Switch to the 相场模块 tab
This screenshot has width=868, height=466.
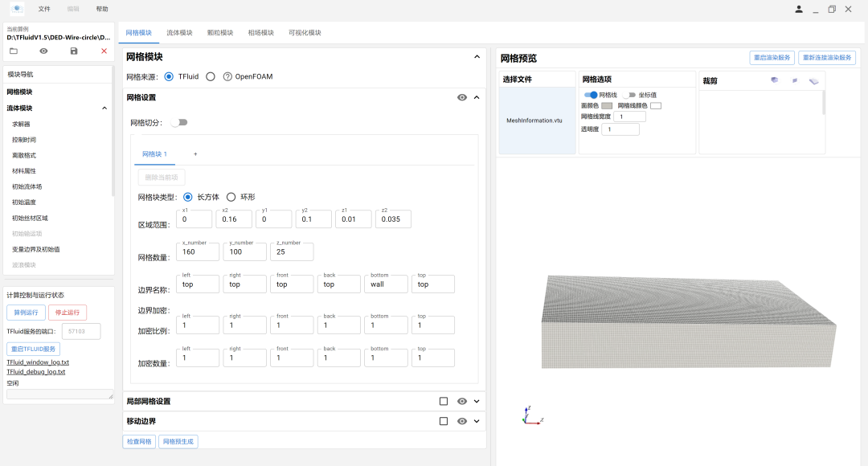(x=260, y=33)
